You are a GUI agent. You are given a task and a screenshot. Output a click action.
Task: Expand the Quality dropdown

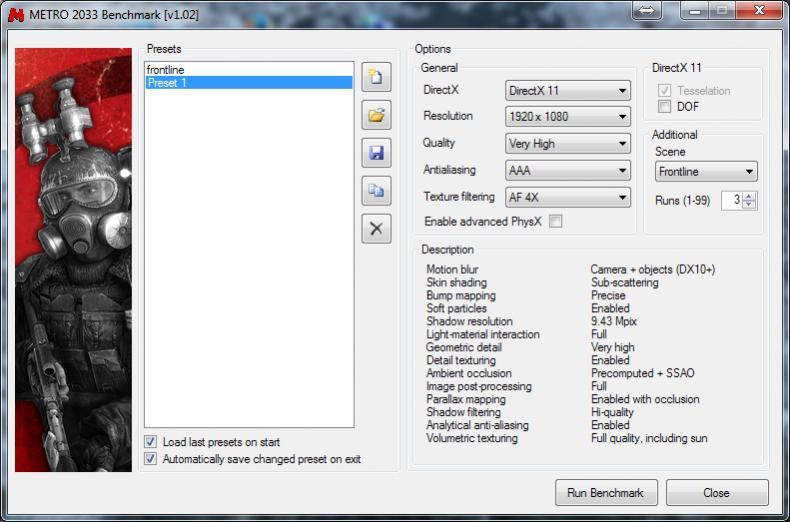[568, 144]
